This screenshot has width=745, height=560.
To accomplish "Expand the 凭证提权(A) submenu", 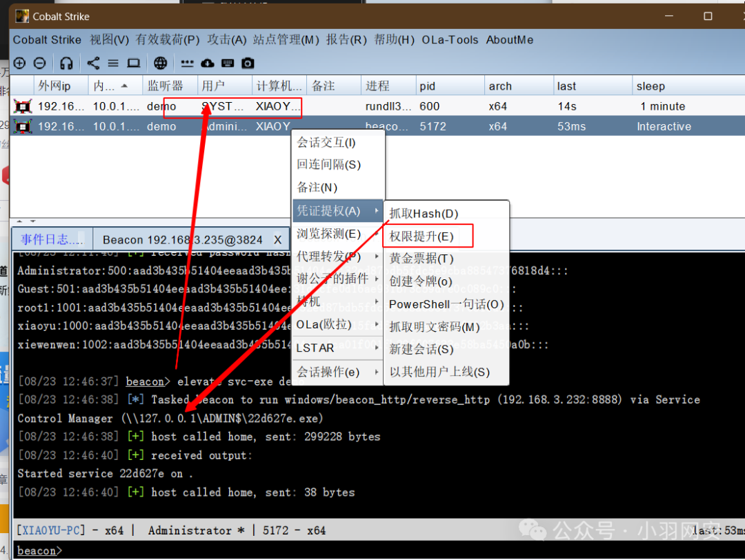I will coord(338,210).
